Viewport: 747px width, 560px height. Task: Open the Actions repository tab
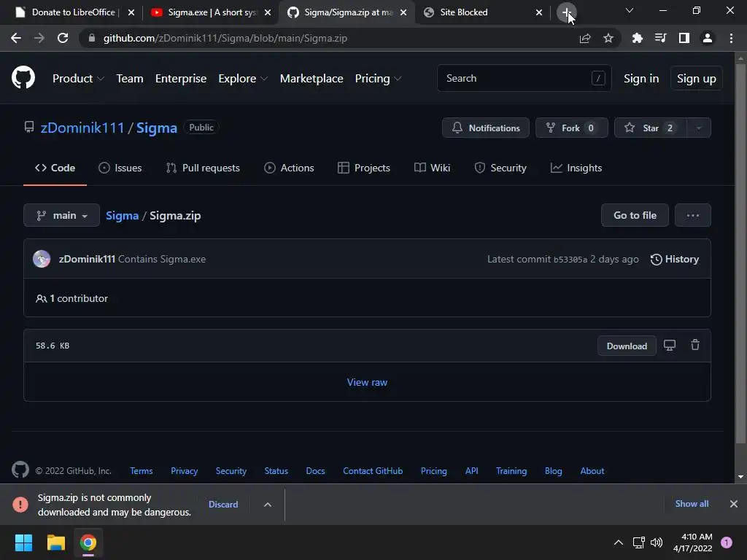click(289, 168)
